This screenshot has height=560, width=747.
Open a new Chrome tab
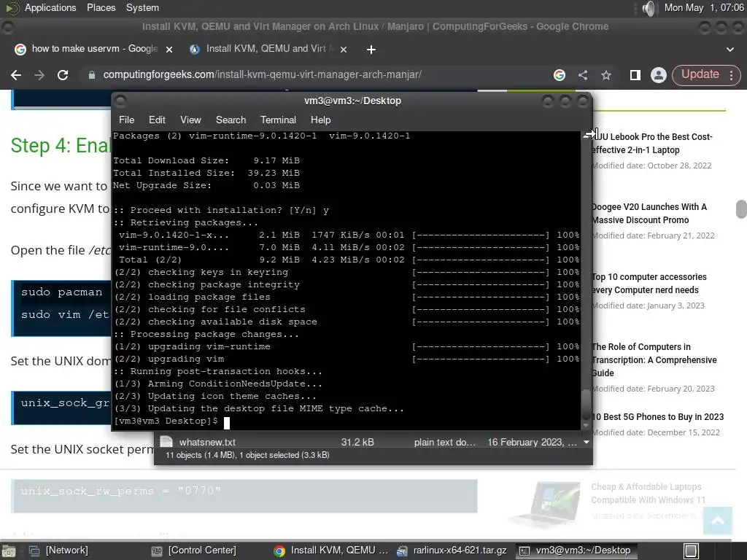click(x=371, y=49)
